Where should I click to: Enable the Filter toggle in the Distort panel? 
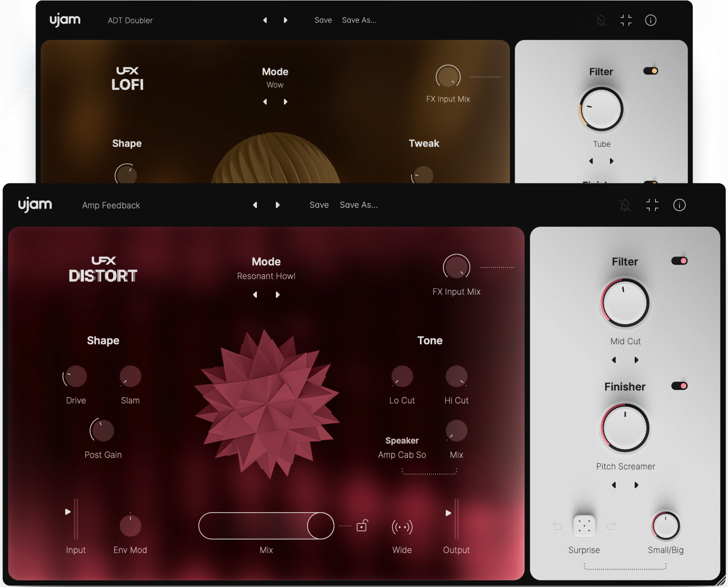tap(680, 260)
